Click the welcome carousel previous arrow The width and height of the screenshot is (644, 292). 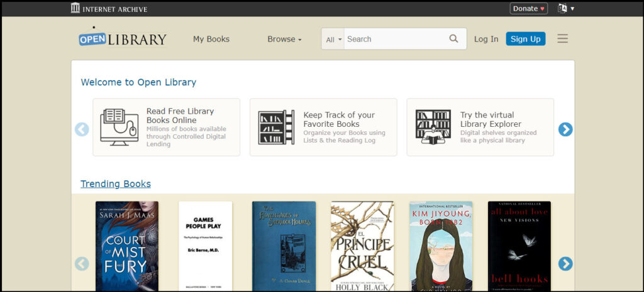point(82,129)
